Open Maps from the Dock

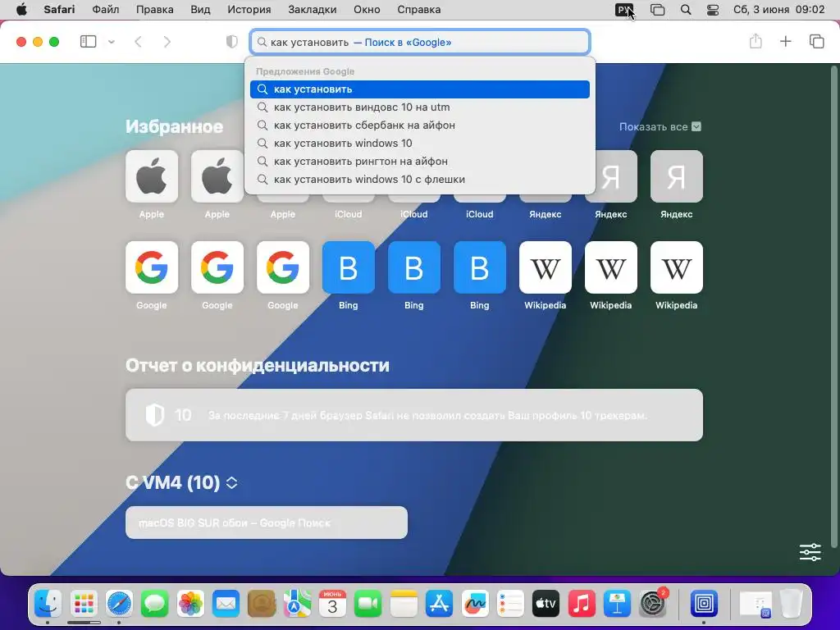297,605
